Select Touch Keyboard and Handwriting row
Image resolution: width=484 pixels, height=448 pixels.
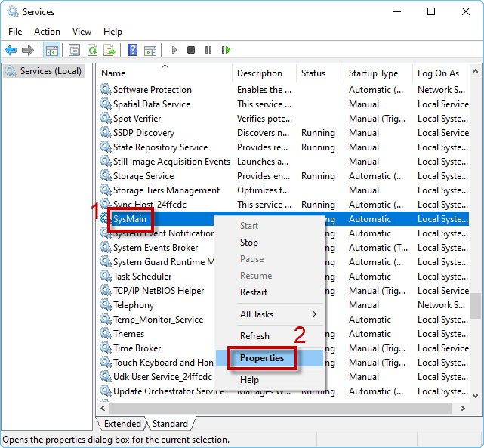[284, 362]
